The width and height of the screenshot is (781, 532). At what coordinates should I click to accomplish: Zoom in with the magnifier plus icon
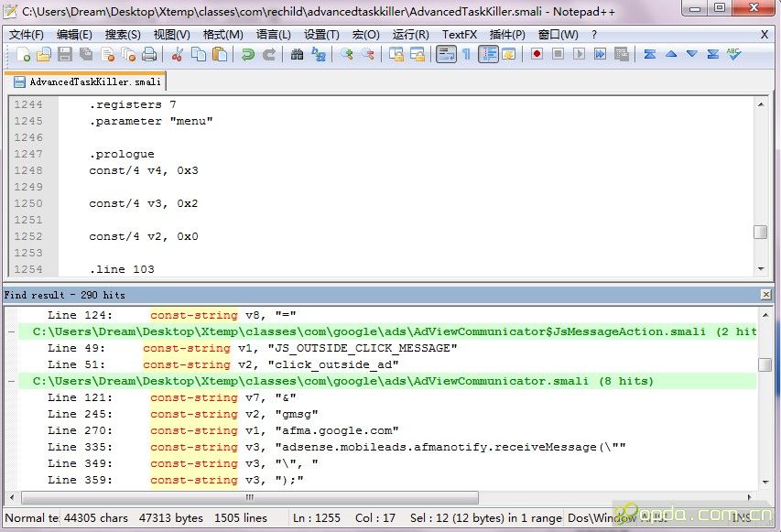click(x=347, y=54)
